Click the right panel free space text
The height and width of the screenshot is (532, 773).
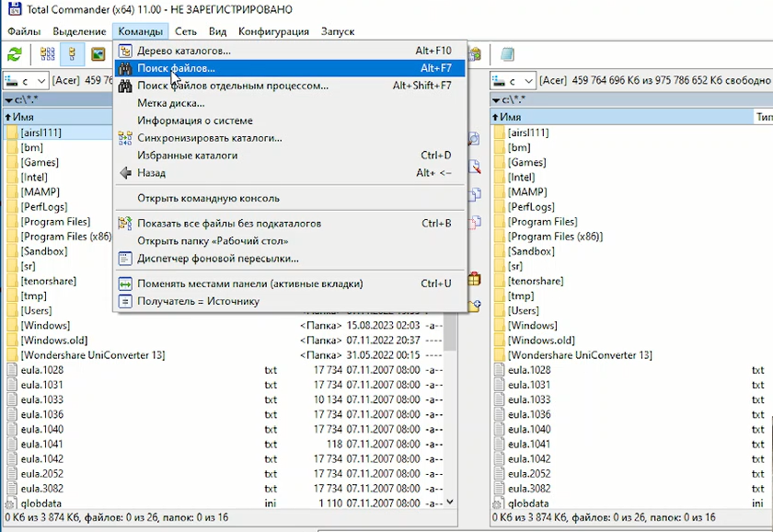click(655, 80)
